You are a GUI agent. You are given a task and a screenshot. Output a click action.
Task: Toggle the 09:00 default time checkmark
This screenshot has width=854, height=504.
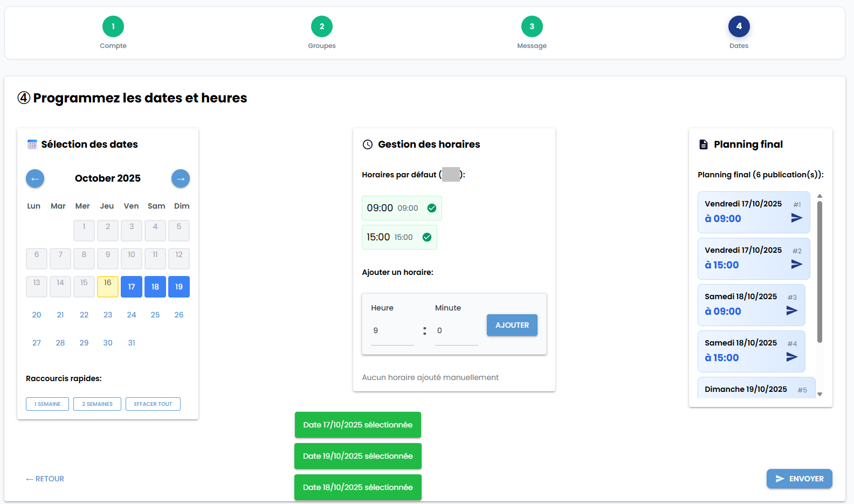coord(432,208)
